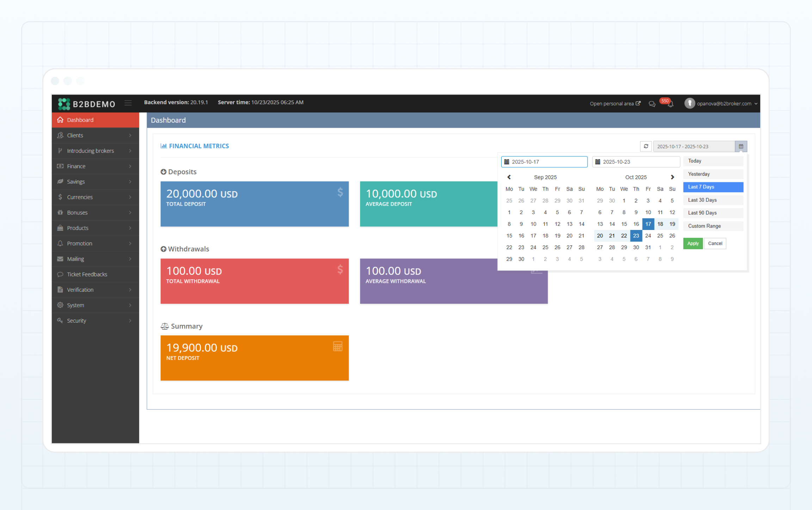Viewport: 812px width, 510px height.
Task: Click the refresh financial metrics icon
Action: 646,146
